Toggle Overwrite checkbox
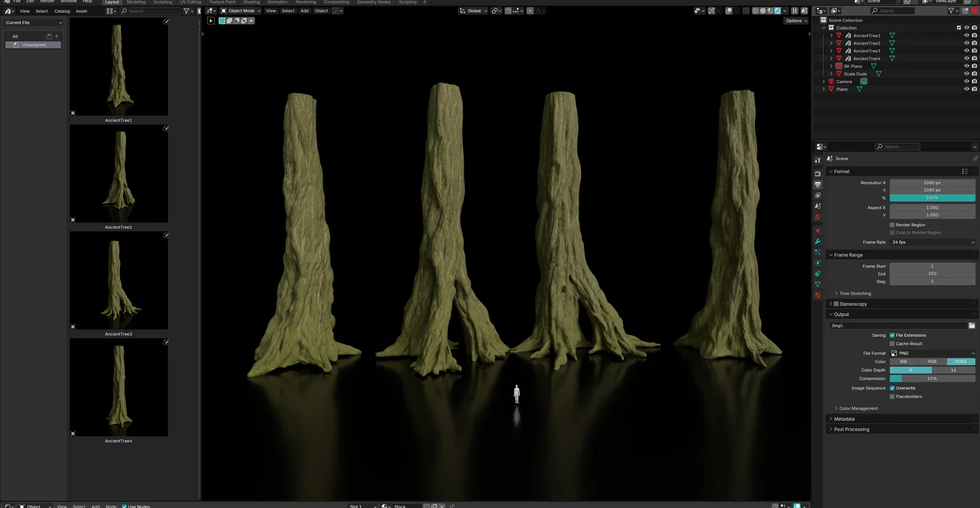 pyautogui.click(x=892, y=388)
